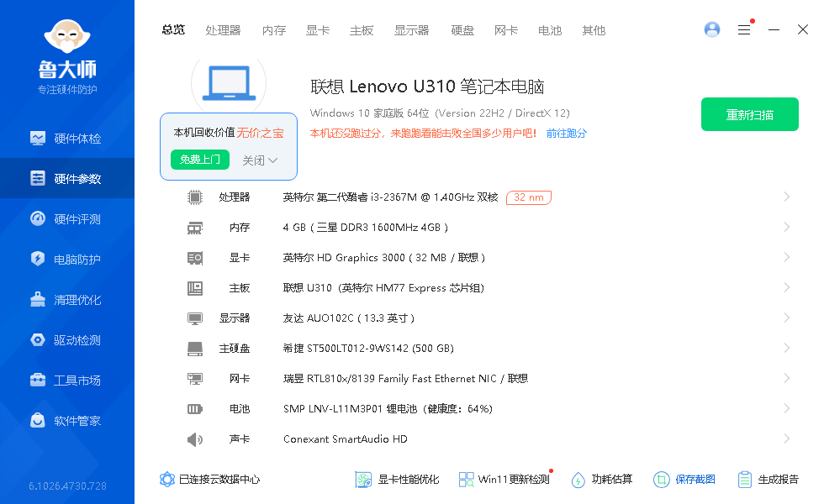
Task: Switch to the 显卡 tab
Action: point(318,30)
